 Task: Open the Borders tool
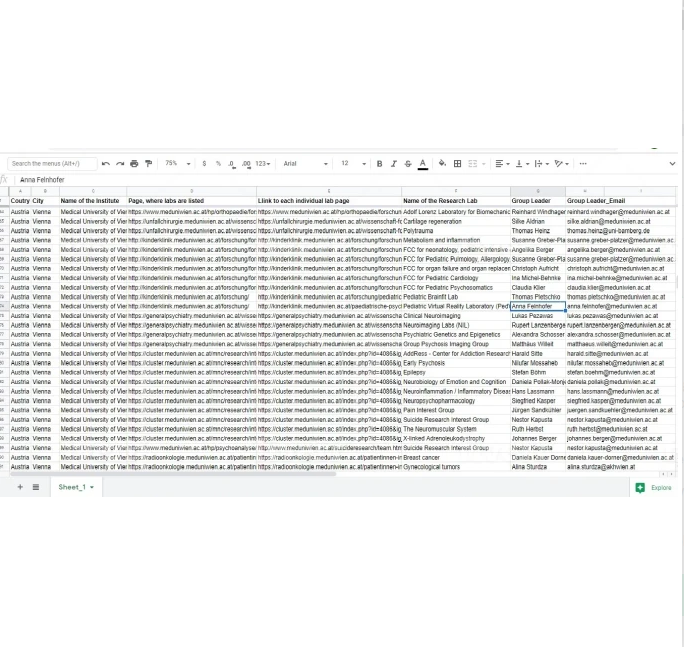coord(458,164)
